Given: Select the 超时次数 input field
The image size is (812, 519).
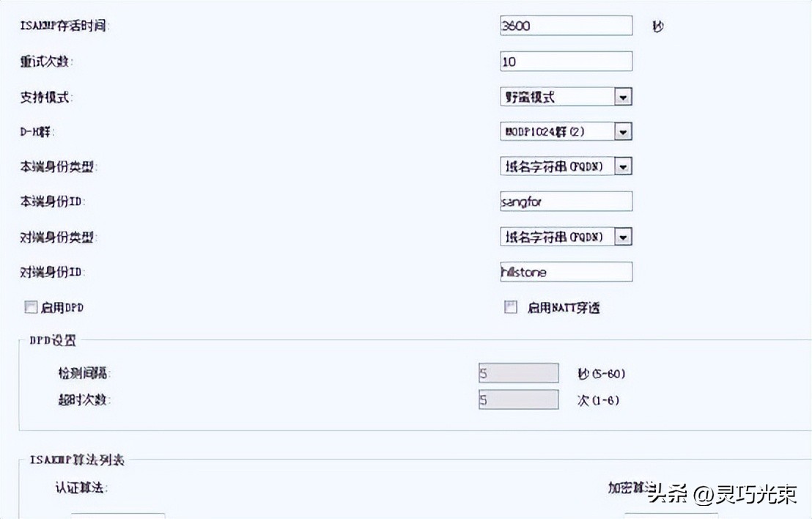Looking at the screenshot, I should pyautogui.click(x=518, y=399).
